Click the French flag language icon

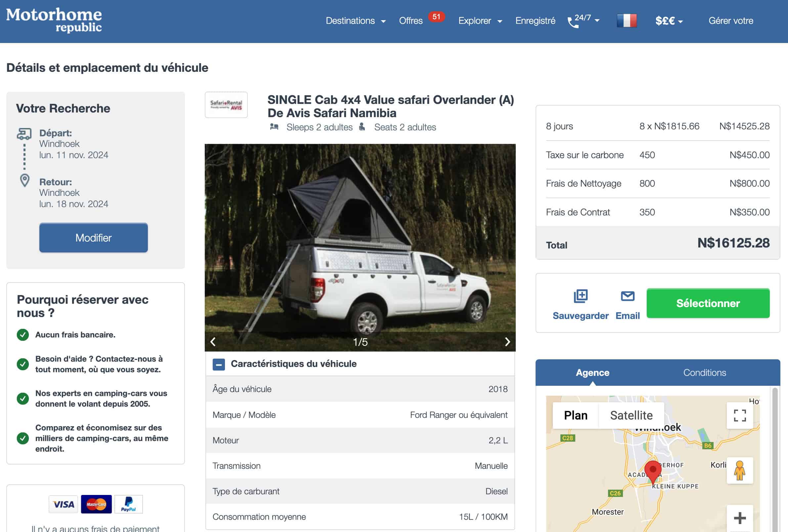point(626,21)
